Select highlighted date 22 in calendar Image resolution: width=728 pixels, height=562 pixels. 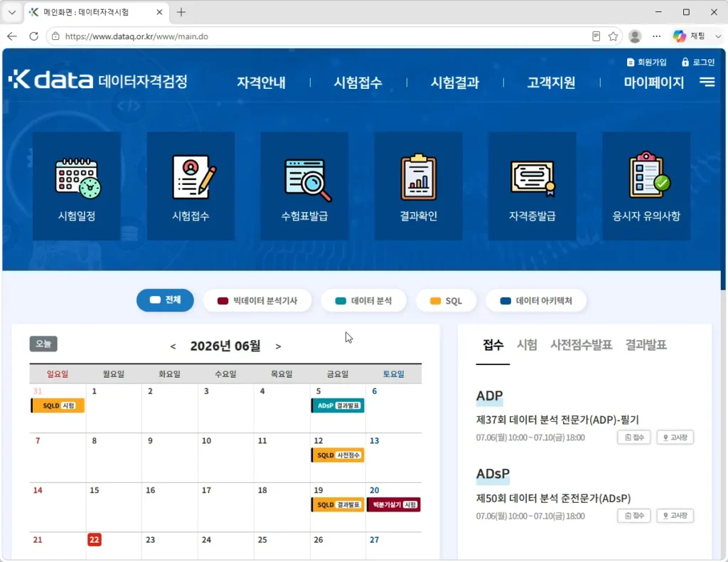click(x=95, y=540)
